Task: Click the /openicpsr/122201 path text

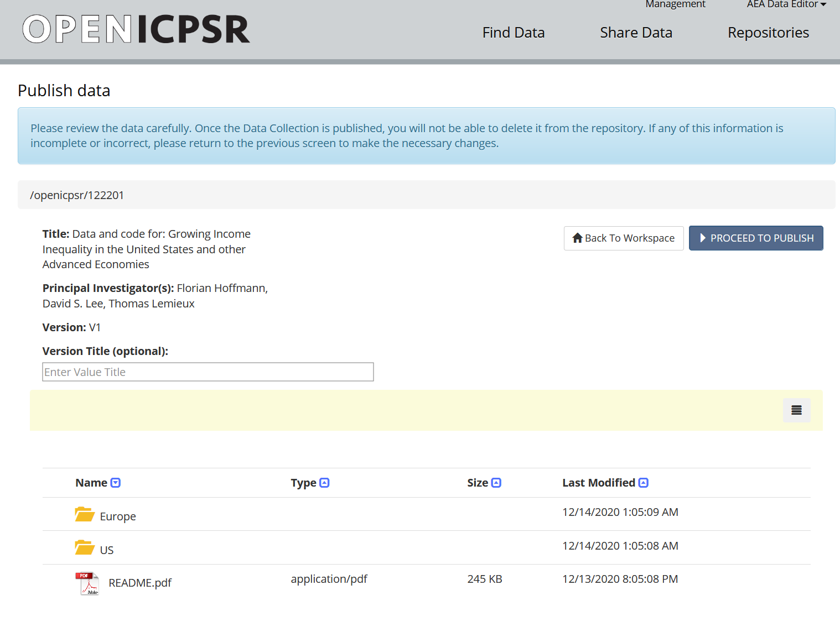Action: [x=77, y=195]
